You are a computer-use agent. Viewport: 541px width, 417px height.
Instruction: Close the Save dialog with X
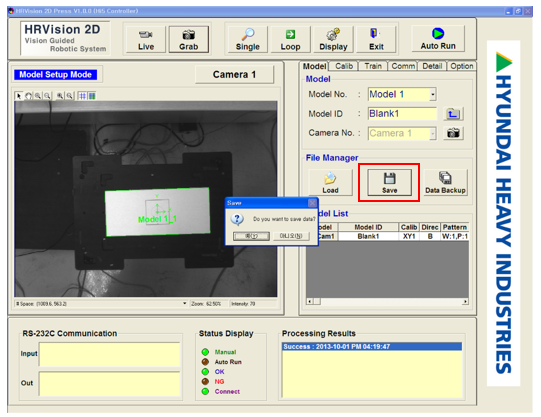pyautogui.click(x=312, y=203)
